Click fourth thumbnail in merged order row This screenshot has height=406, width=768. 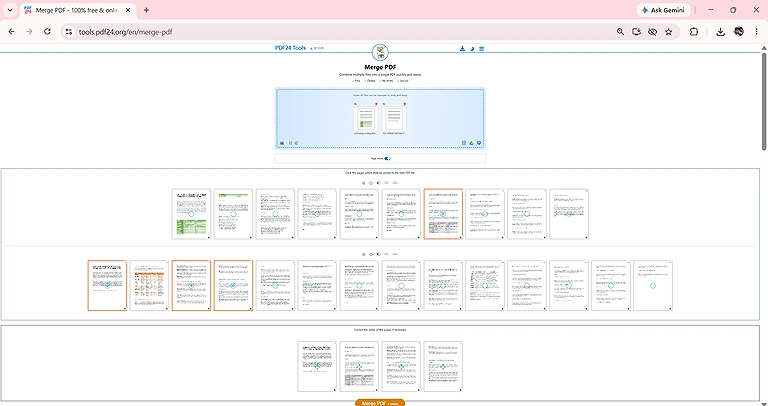[x=443, y=367]
